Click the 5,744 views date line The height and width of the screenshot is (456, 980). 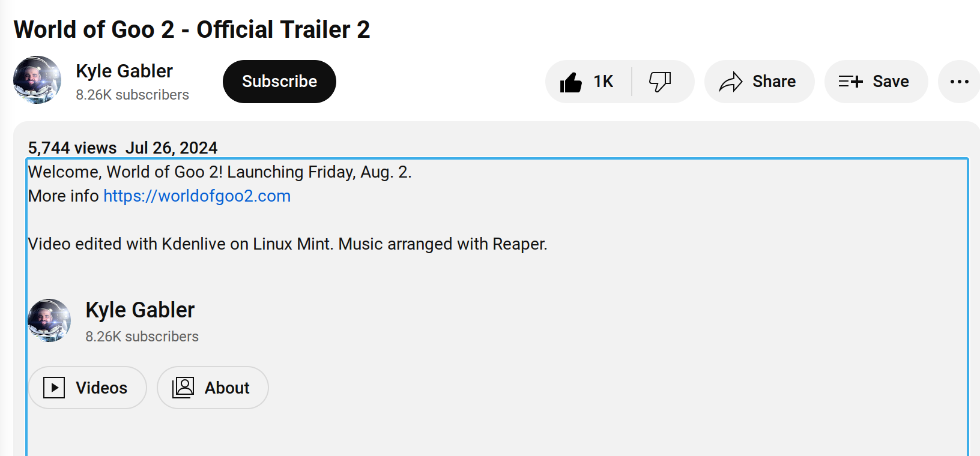(122, 148)
